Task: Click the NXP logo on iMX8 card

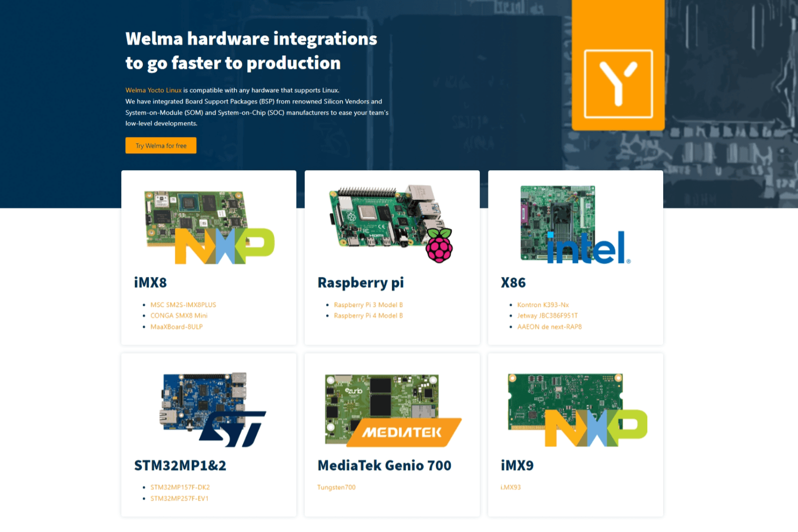Action: coord(224,246)
